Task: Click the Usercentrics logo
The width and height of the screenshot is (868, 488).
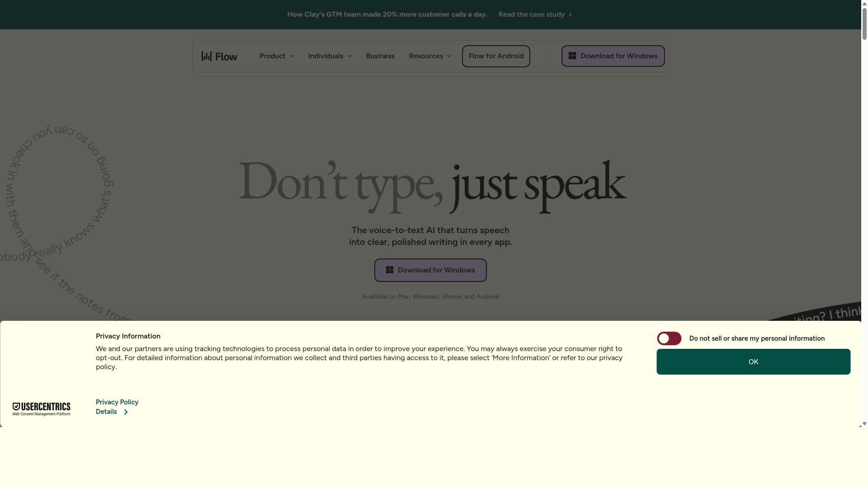Action: [x=41, y=409]
